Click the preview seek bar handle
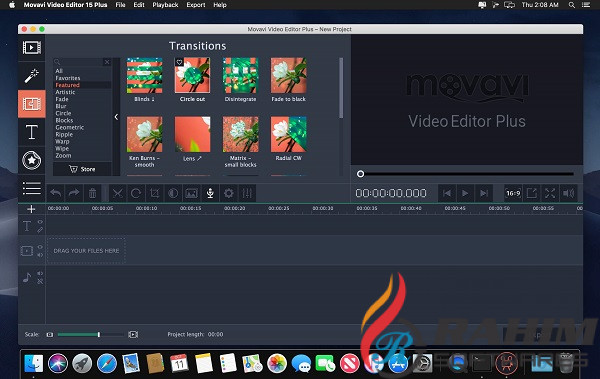Image resolution: width=600 pixels, height=379 pixels. [x=360, y=174]
